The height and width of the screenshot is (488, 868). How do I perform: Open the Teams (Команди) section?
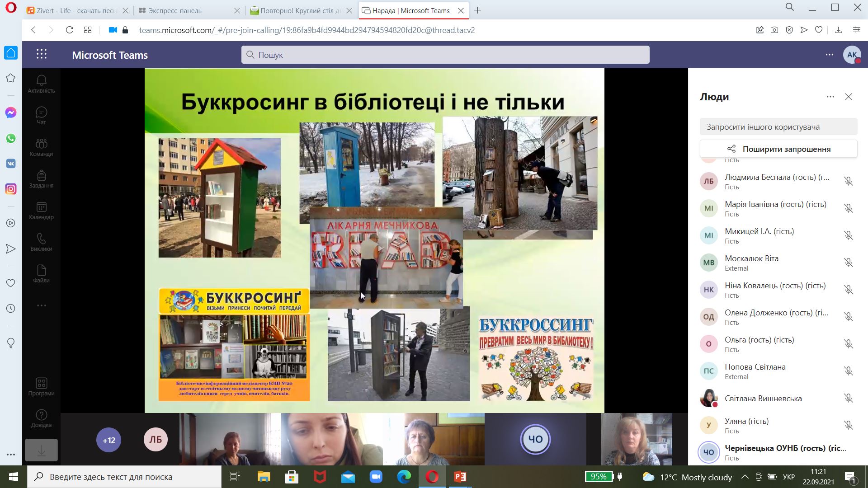(x=41, y=147)
